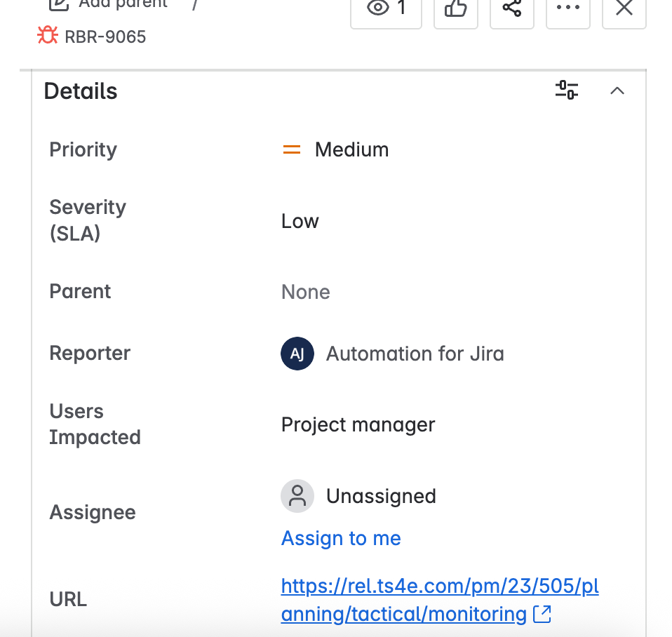The image size is (672, 637).
Task: Click the Details panel configuration icon
Action: (566, 90)
